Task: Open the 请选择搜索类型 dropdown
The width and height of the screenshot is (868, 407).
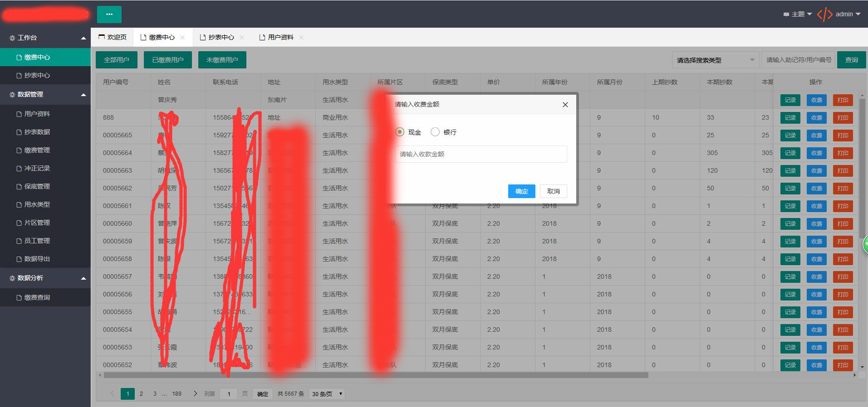Action: click(715, 60)
